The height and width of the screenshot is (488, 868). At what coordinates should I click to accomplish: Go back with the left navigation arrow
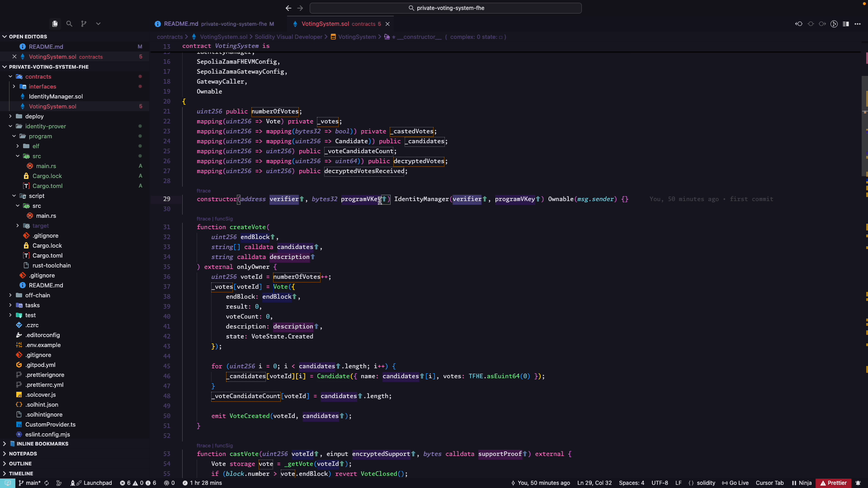pyautogui.click(x=288, y=8)
